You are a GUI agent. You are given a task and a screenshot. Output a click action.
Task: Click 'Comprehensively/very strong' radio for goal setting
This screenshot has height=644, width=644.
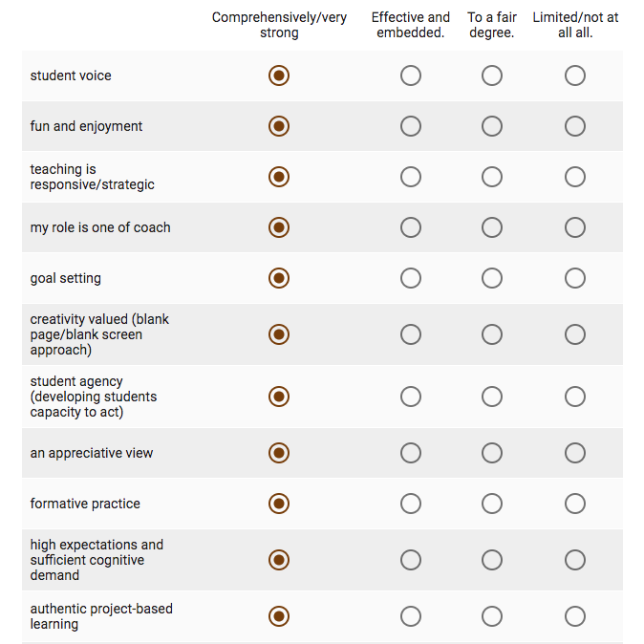tap(279, 278)
